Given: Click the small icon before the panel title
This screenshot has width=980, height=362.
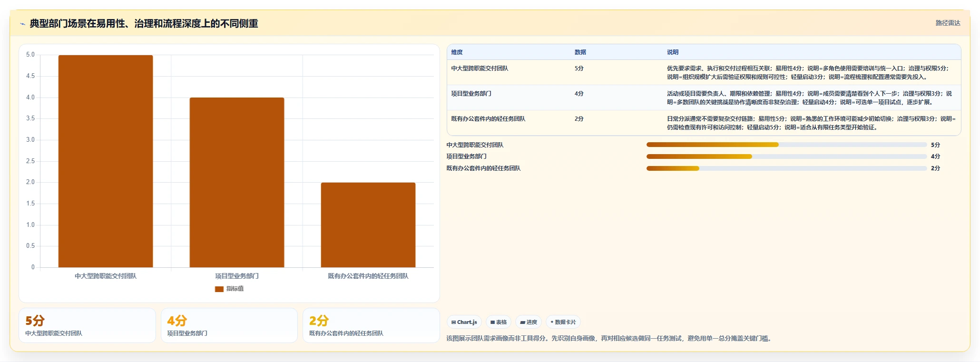Looking at the screenshot, I should coord(22,24).
